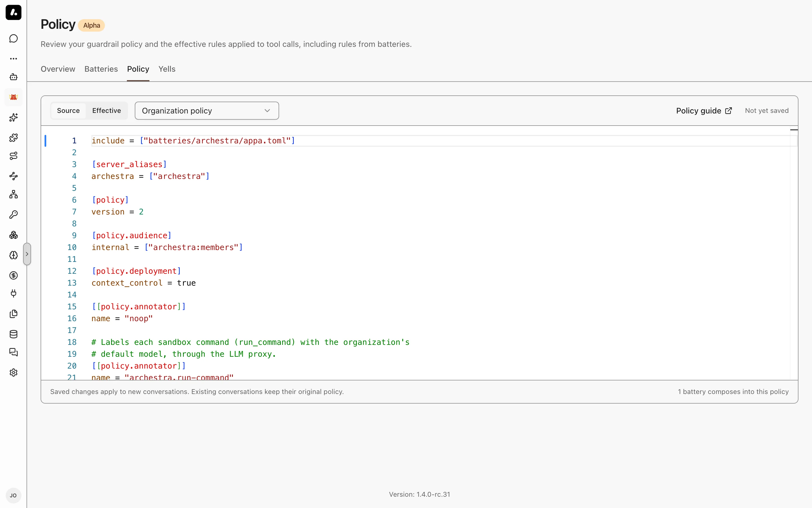Click the plug icon in sidebar
The width and height of the screenshot is (812, 508).
pyautogui.click(x=14, y=294)
